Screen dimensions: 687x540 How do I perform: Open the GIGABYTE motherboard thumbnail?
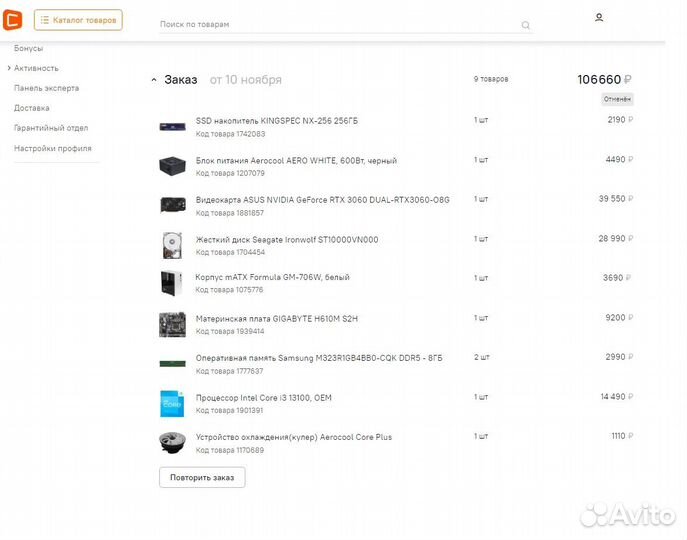tap(172, 324)
